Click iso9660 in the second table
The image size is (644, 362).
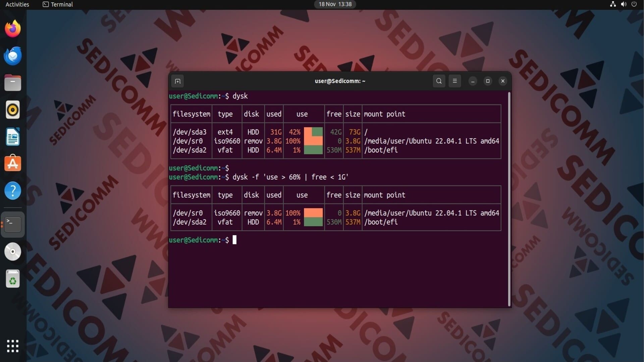(x=227, y=213)
